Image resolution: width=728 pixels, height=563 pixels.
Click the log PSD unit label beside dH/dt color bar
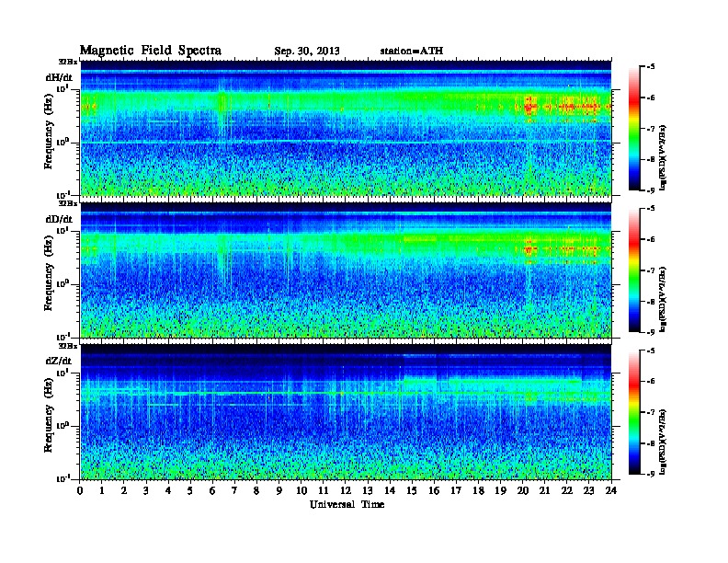click(x=664, y=157)
